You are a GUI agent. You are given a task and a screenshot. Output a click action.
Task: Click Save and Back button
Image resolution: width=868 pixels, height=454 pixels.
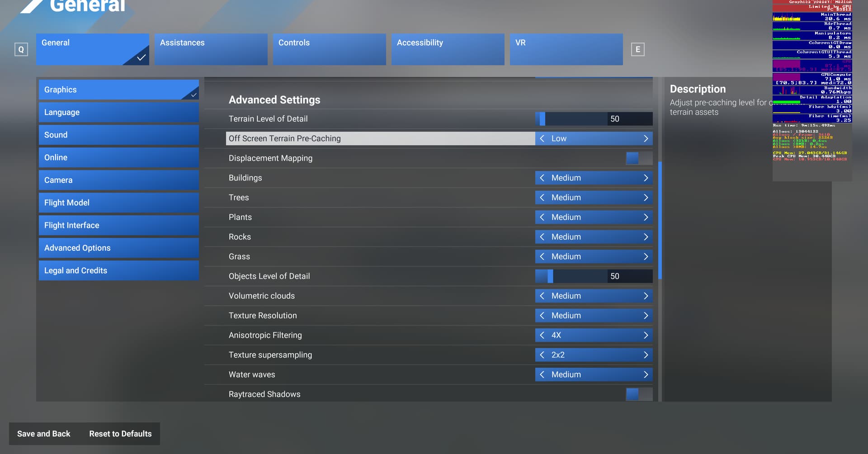[44, 434]
